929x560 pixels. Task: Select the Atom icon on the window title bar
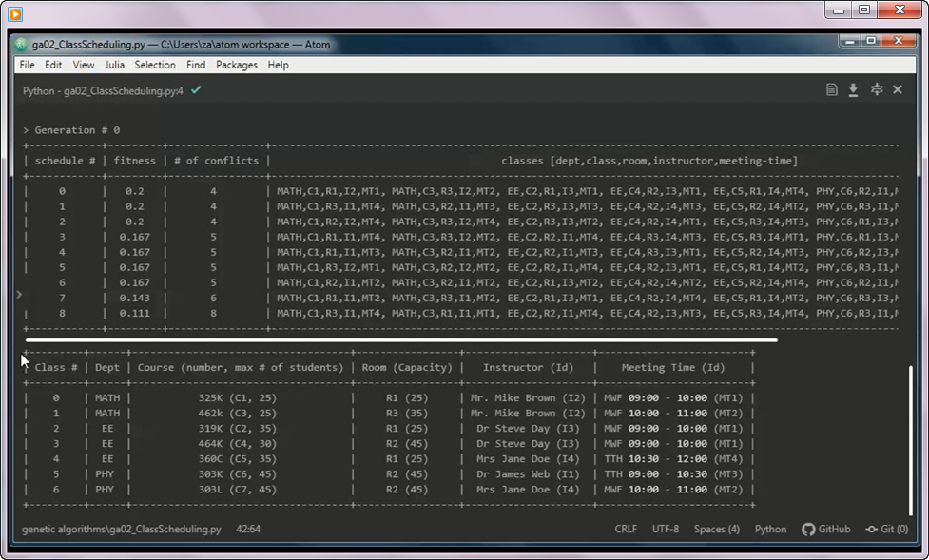tap(20, 42)
